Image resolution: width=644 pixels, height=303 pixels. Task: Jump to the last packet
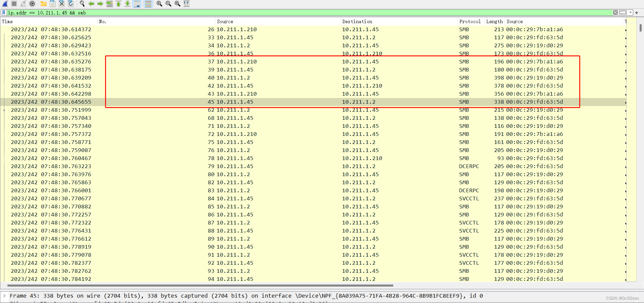pos(128,4)
